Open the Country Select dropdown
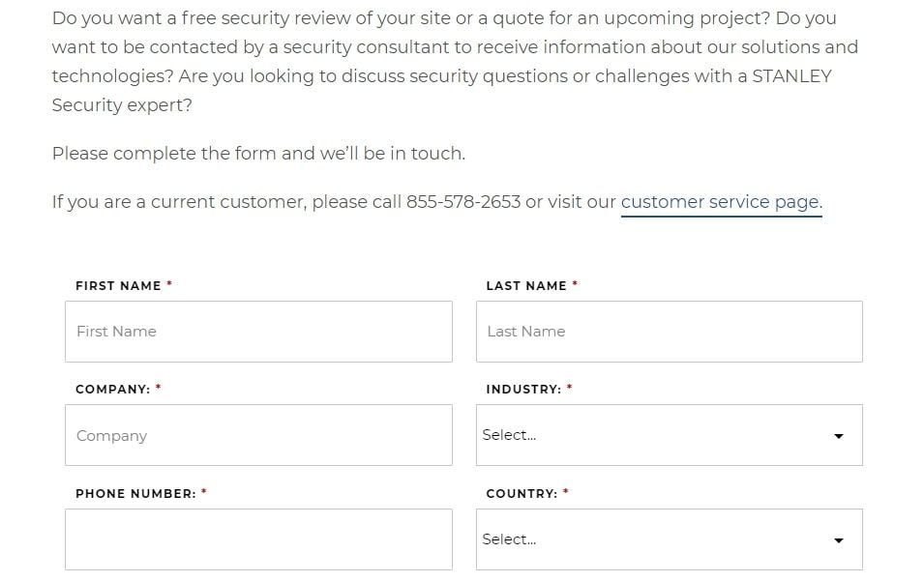 (669, 539)
